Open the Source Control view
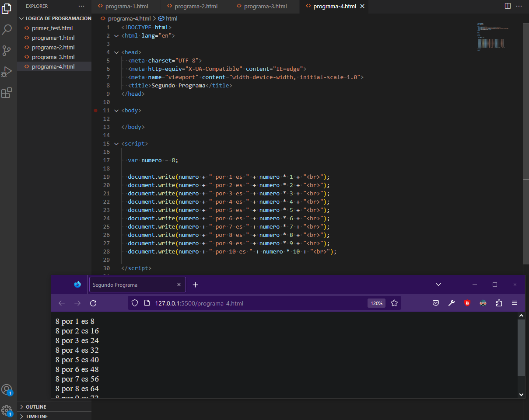529x420 pixels. (7, 51)
